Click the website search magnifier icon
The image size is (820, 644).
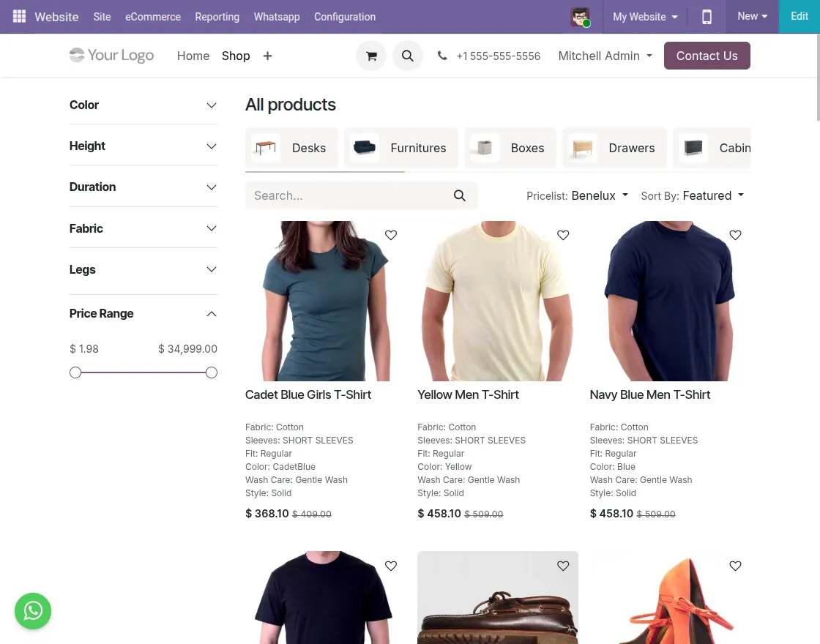(408, 56)
